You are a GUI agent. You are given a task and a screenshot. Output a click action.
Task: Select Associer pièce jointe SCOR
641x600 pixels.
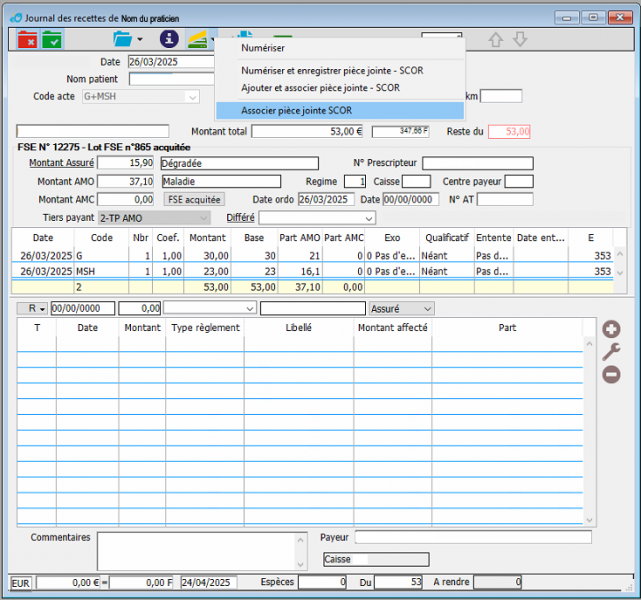[340, 110]
